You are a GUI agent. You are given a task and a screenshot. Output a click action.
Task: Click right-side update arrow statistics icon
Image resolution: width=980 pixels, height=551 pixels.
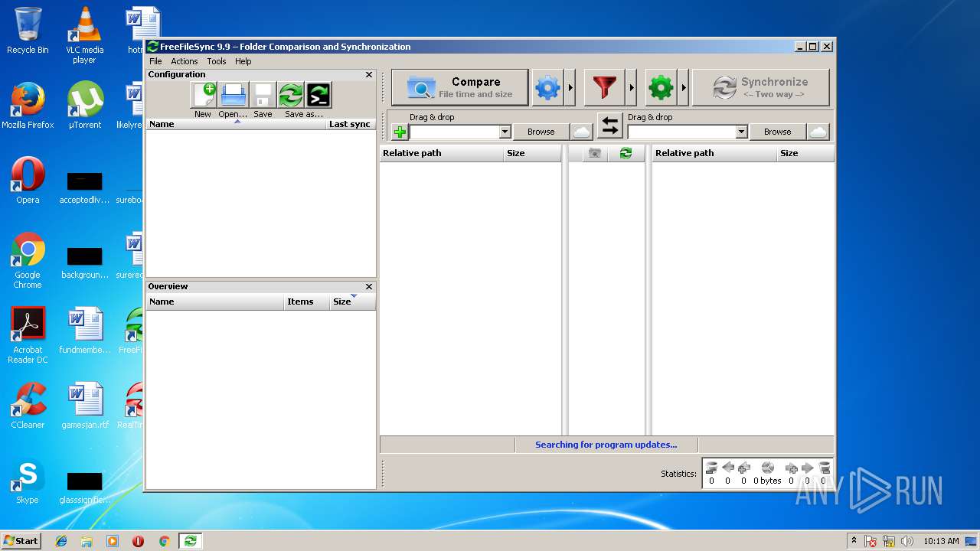[x=807, y=468]
